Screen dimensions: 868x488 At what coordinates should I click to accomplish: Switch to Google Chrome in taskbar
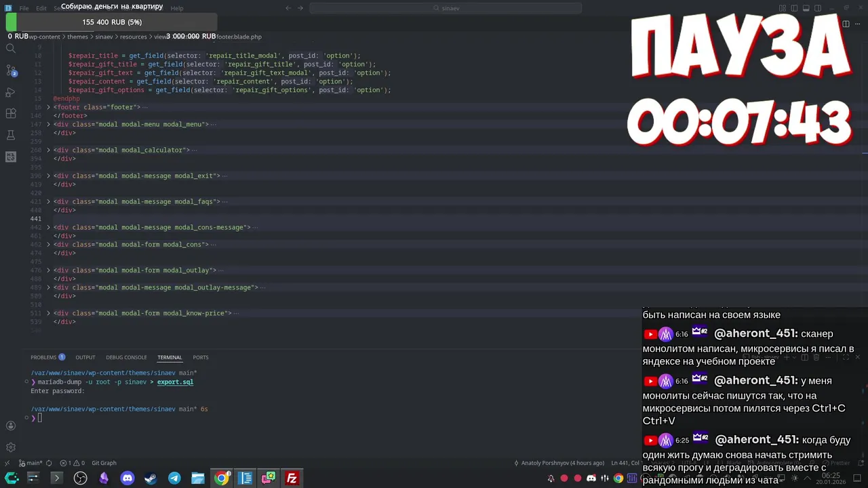tap(221, 479)
